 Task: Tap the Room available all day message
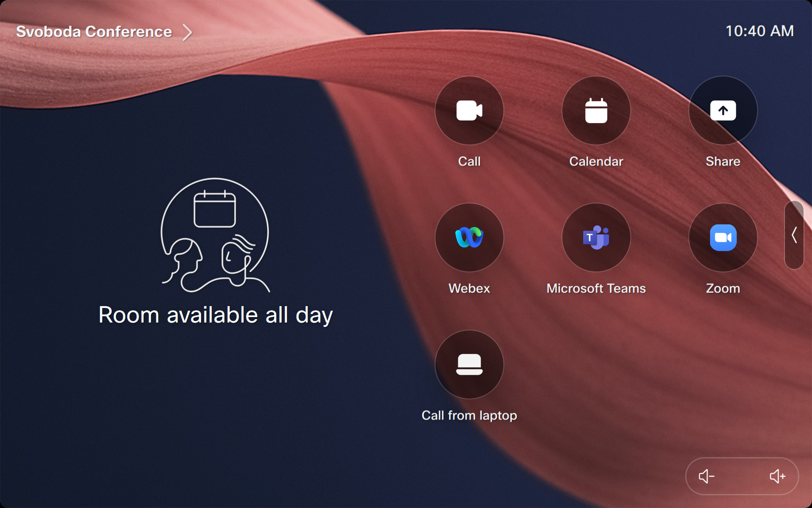[x=215, y=314]
